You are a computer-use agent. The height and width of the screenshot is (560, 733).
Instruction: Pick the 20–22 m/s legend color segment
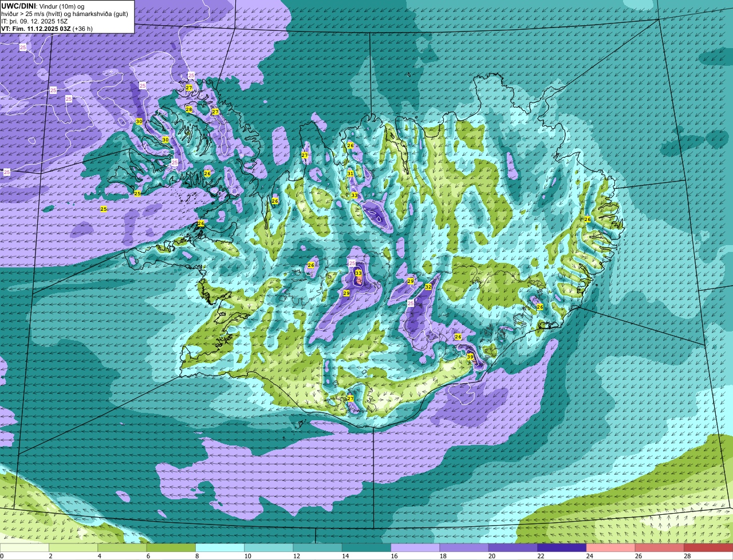[x=513, y=547]
